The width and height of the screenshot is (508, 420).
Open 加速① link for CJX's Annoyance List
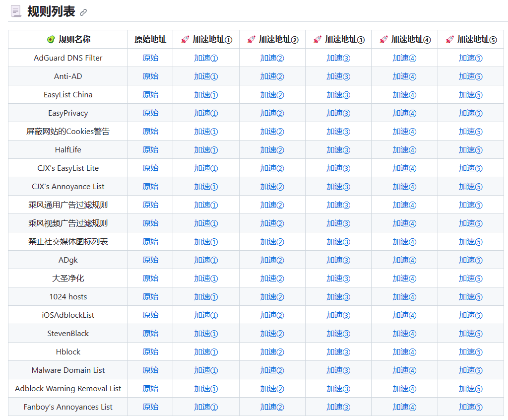click(x=206, y=187)
